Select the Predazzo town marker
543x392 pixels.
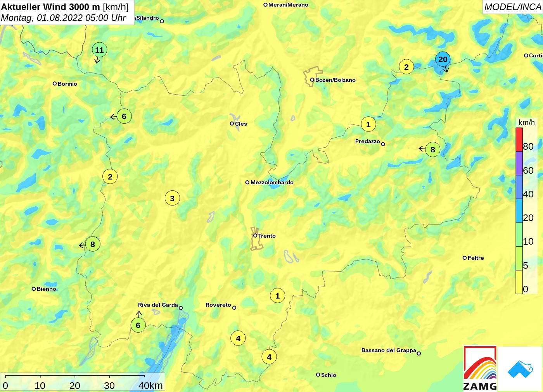(383, 144)
